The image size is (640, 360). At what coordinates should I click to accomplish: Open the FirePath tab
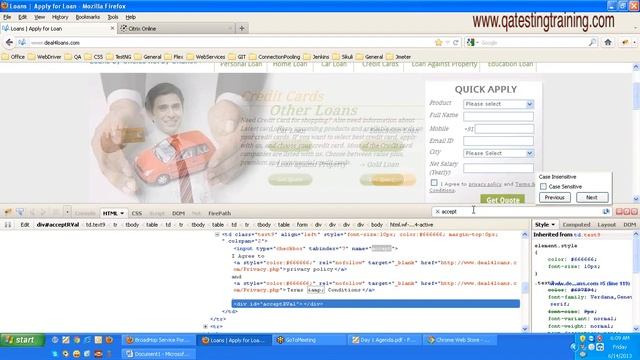coord(220,213)
